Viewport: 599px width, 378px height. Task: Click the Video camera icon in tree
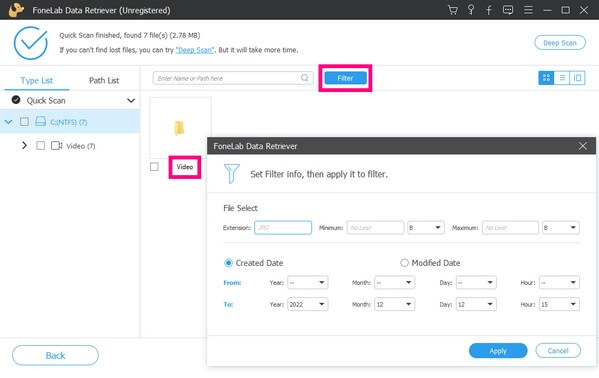click(x=57, y=146)
